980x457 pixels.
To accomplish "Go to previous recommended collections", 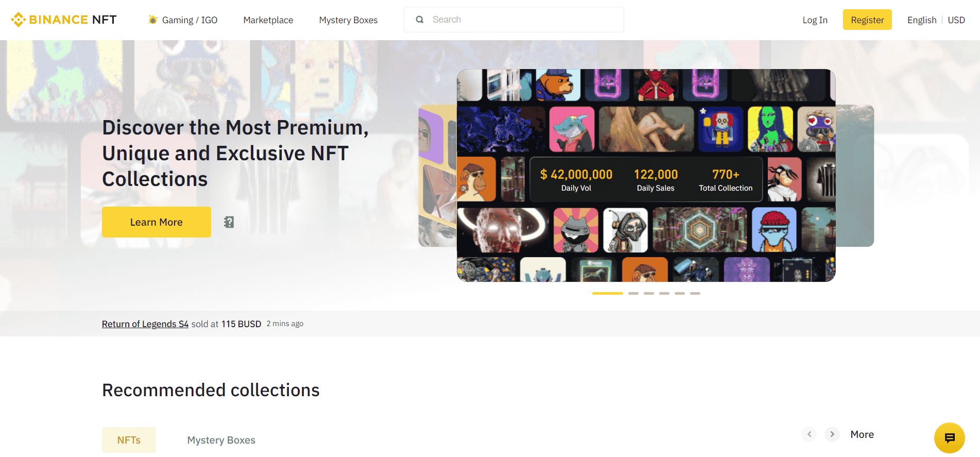I will 809,434.
